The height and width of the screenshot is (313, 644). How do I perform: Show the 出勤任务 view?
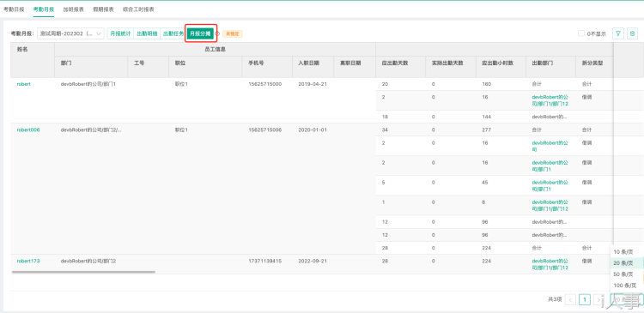tap(173, 33)
